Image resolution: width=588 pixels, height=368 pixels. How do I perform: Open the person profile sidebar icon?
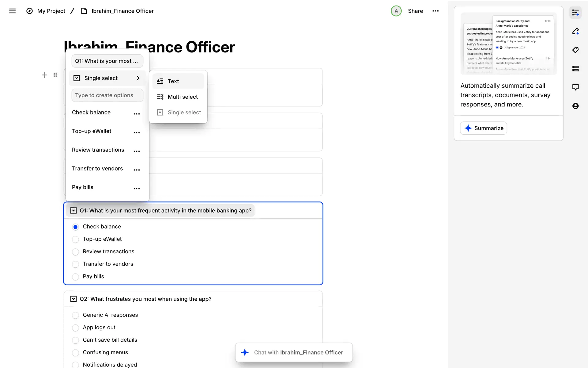[x=575, y=106]
